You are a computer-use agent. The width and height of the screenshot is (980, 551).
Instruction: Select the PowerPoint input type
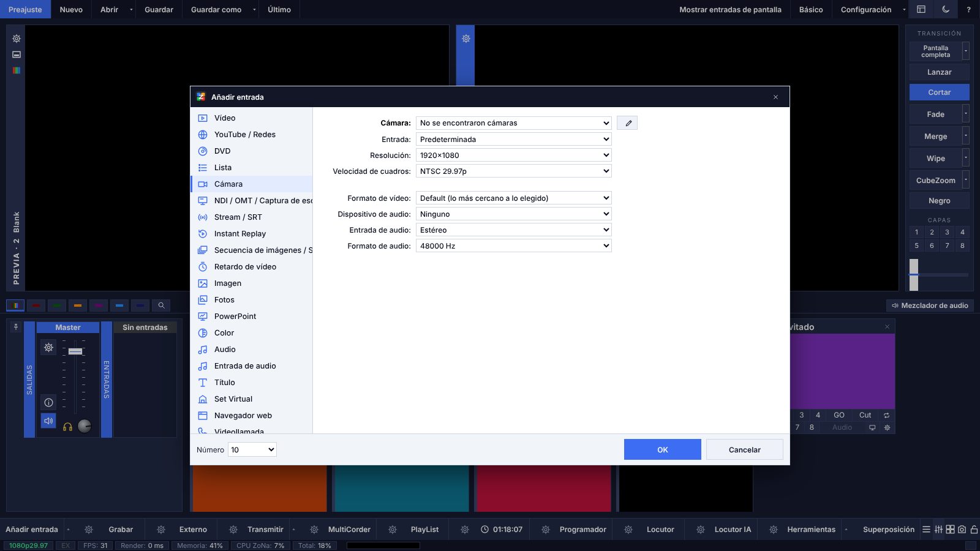(x=252, y=317)
